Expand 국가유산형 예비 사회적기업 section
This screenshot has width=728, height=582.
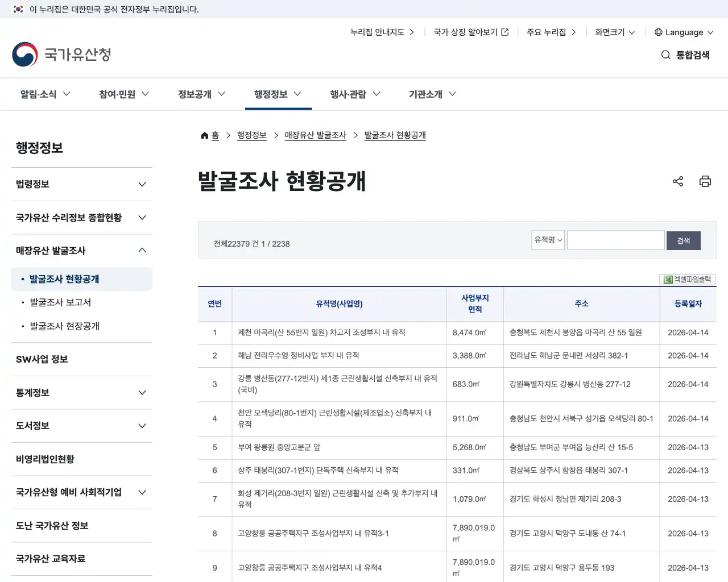[x=82, y=492]
